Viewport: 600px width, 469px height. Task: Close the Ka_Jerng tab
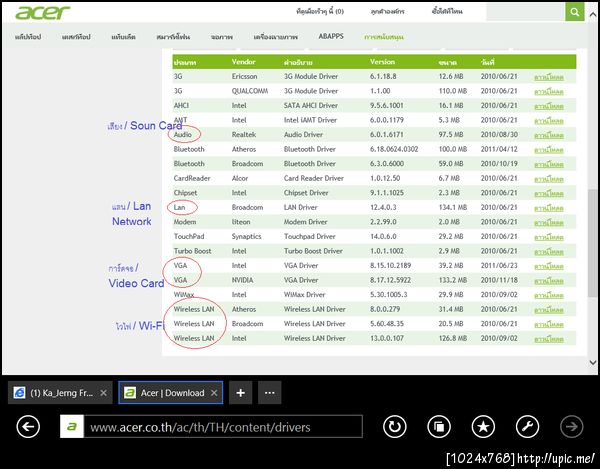point(103,393)
